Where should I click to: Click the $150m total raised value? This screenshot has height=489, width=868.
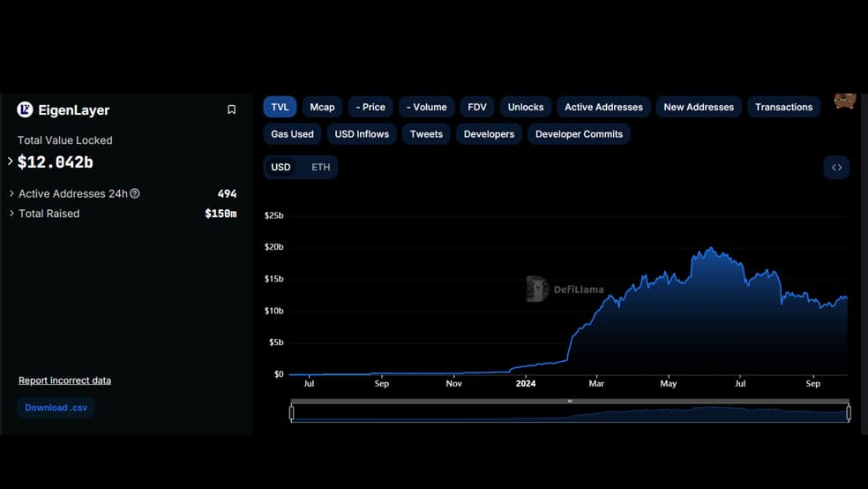coord(221,214)
